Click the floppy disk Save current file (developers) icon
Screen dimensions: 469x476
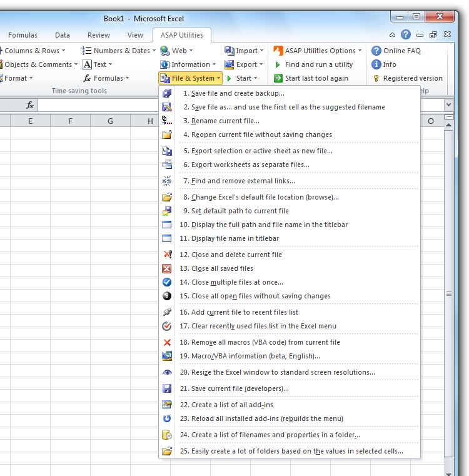[x=167, y=388]
